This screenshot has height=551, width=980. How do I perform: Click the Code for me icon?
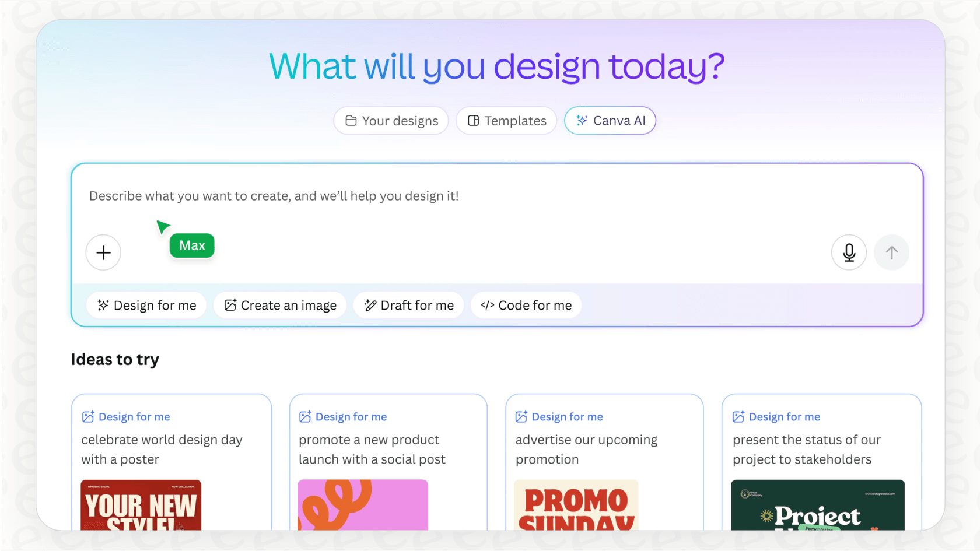pyautogui.click(x=488, y=305)
